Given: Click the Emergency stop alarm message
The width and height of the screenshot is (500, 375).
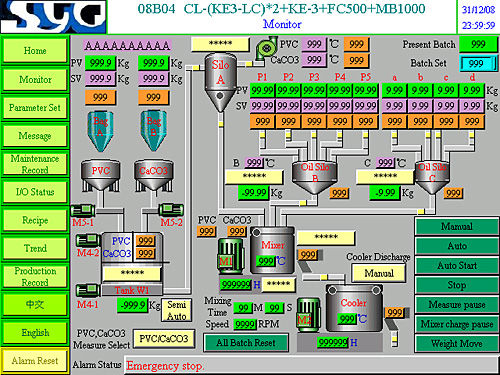Looking at the screenshot, I should pyautogui.click(x=165, y=366).
